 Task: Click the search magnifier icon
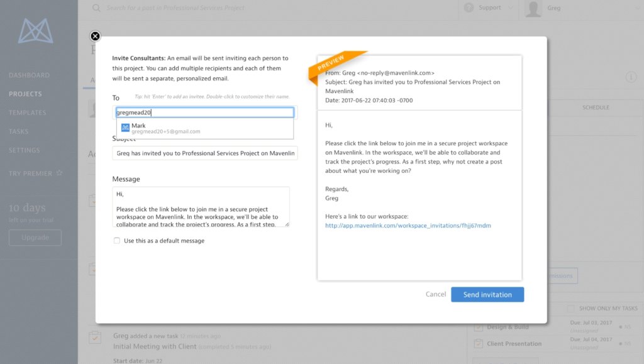coord(96,8)
